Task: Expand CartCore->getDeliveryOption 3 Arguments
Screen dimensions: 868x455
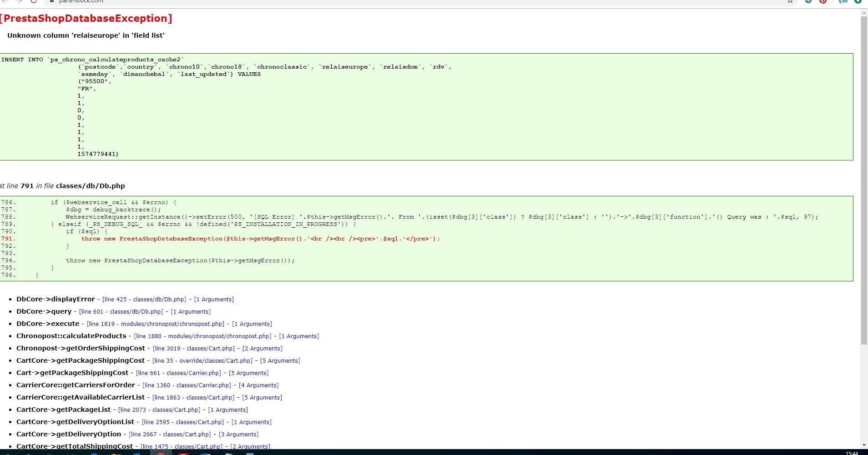Action: [x=238, y=435]
